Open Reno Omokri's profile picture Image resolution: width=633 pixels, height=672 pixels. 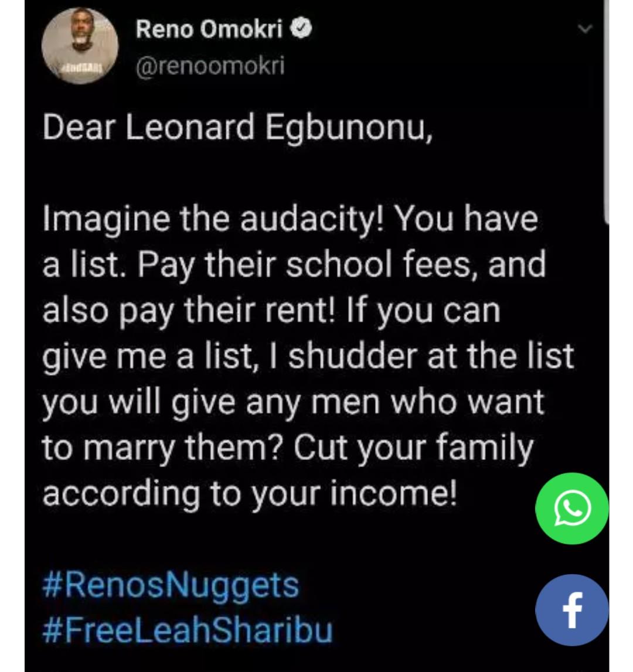80,46
